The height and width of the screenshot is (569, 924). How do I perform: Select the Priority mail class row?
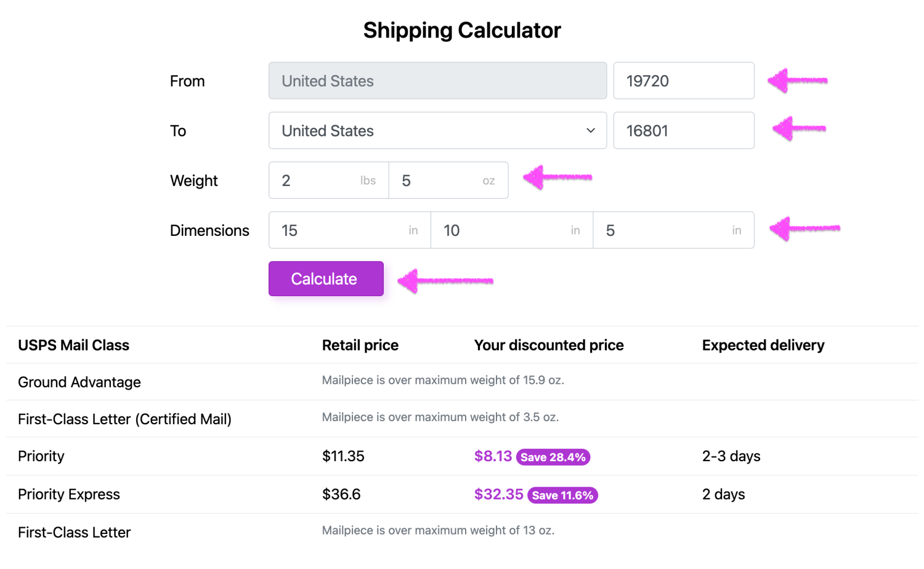(462, 456)
